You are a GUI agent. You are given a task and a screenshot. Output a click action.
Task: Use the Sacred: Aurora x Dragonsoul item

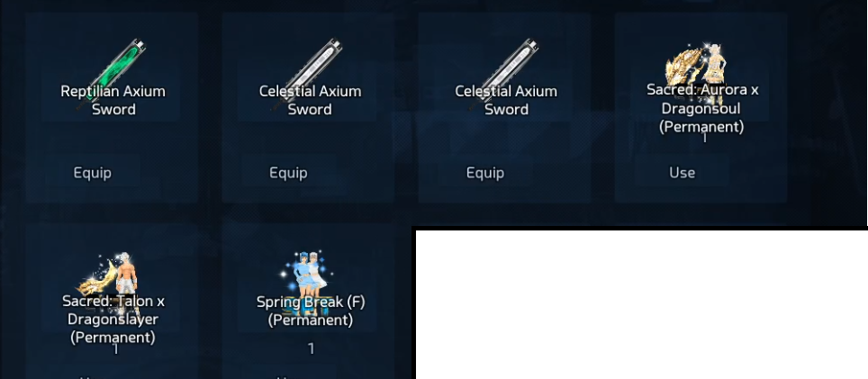682,173
